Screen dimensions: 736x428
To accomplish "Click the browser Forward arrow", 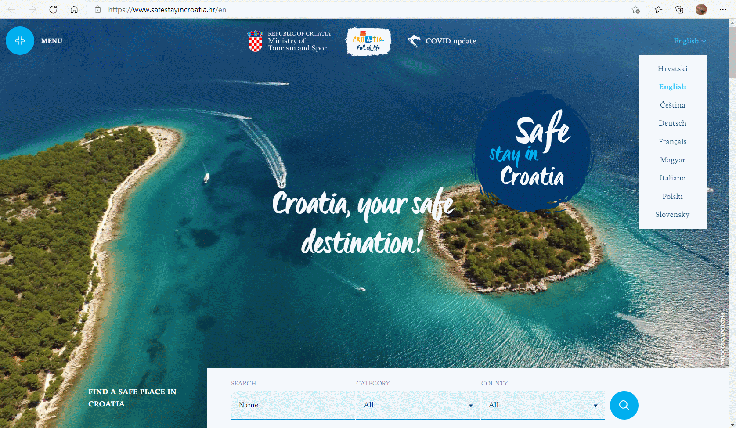I will coord(32,9).
